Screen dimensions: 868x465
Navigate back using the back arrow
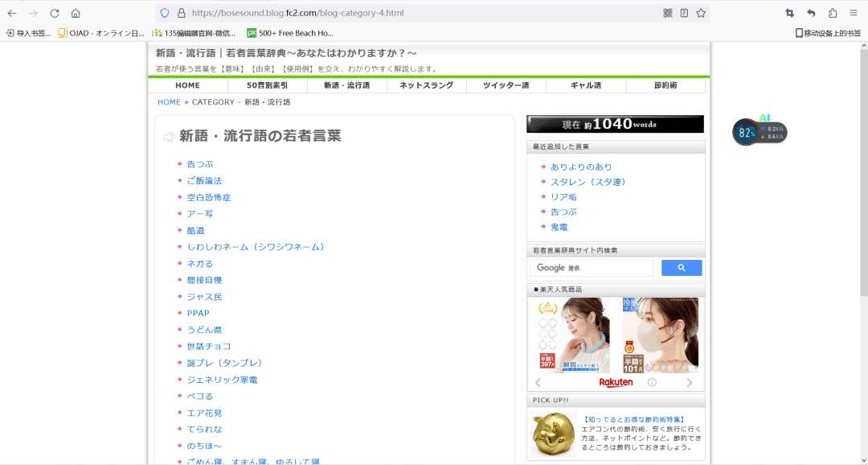11,13
